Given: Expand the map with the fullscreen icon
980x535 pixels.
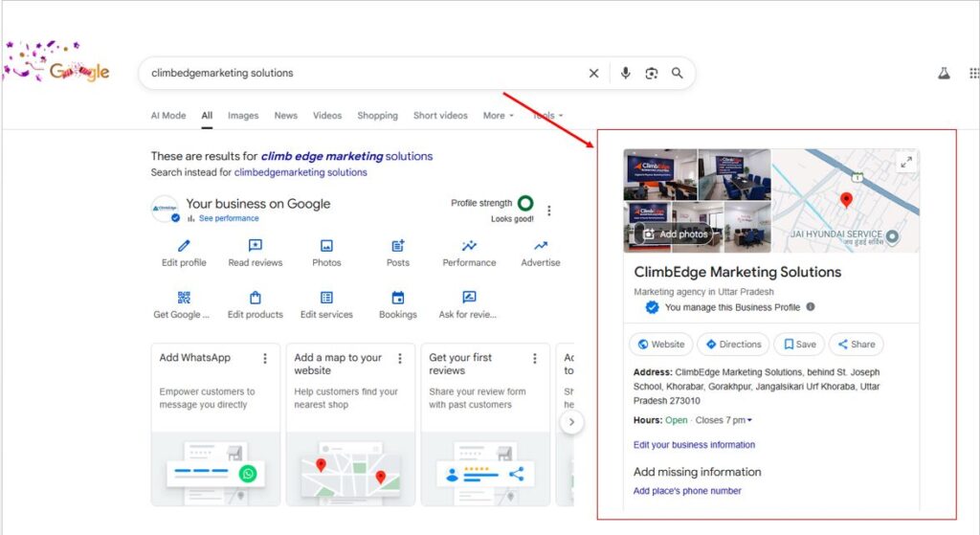Looking at the screenshot, I should [905, 163].
